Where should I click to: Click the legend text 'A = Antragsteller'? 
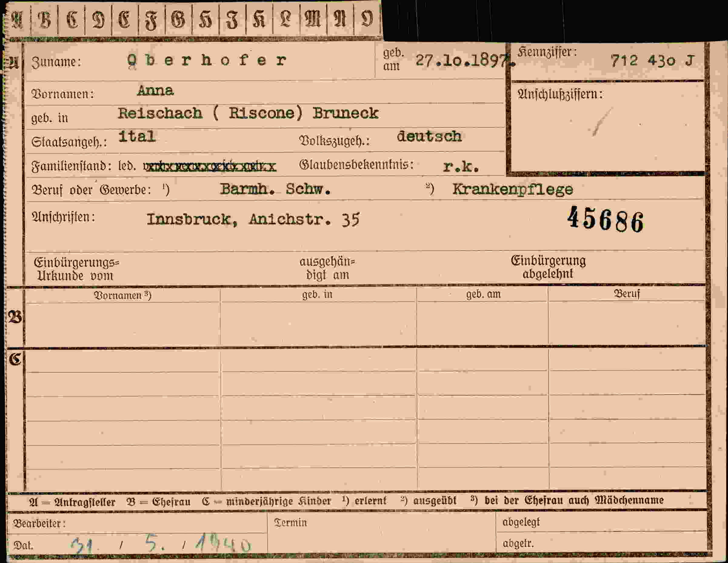(72, 502)
